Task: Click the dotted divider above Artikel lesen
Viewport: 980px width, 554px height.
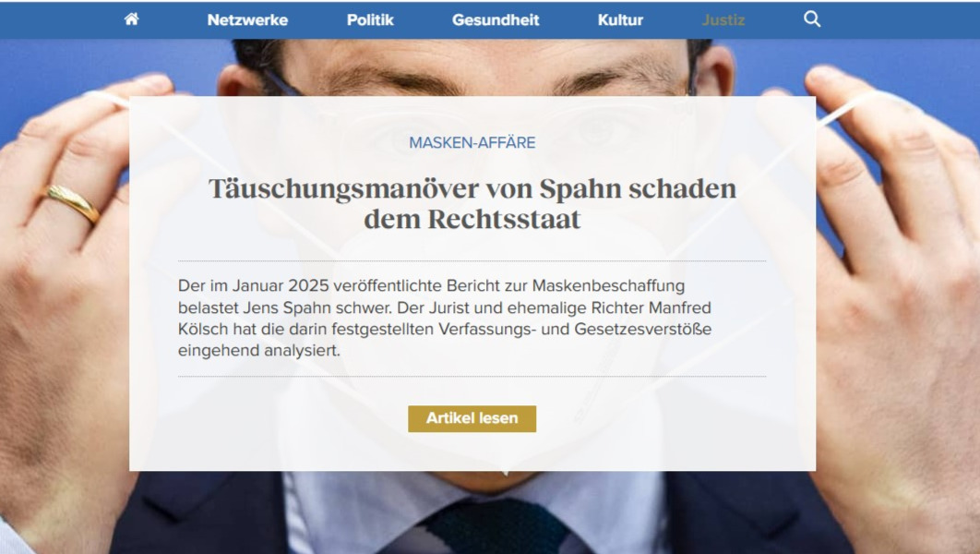Action: pos(472,377)
